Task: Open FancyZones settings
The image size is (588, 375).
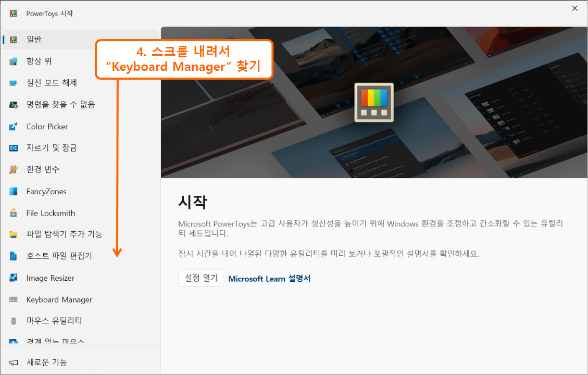Action: pos(47,191)
